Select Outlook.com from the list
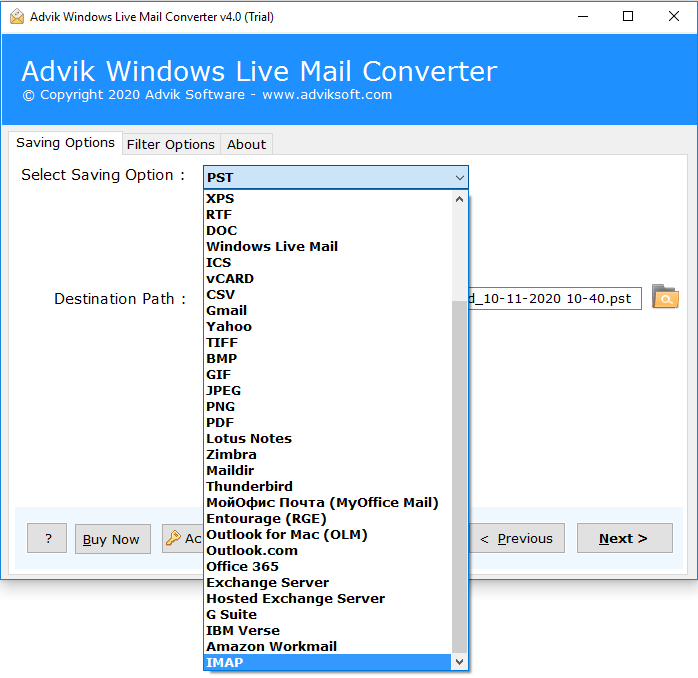Screen dimensions: 698x678 pos(328,551)
